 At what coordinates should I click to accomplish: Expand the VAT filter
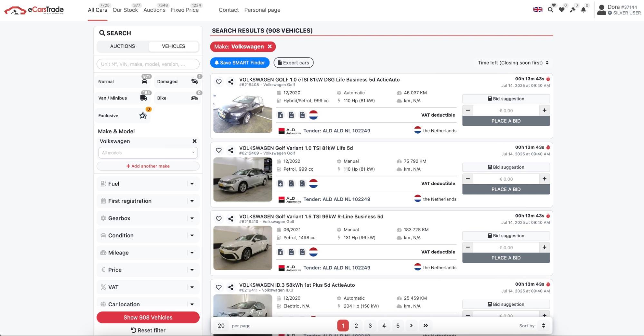coord(148,287)
